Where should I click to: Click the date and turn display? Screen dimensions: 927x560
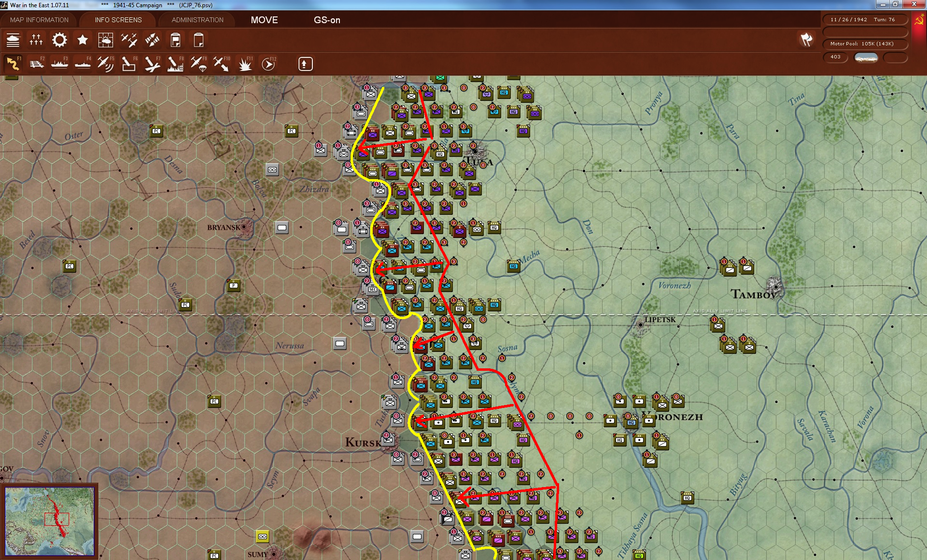click(x=865, y=20)
